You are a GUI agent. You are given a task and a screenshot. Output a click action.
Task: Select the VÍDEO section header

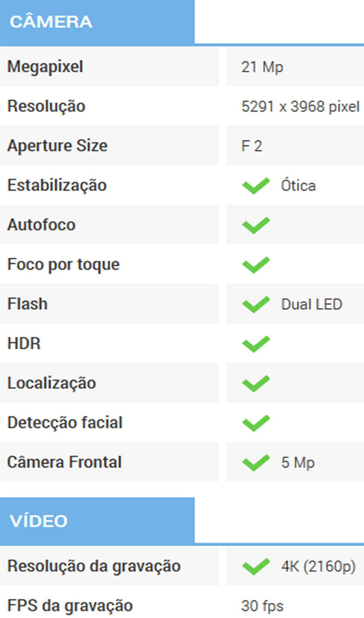pos(39,521)
